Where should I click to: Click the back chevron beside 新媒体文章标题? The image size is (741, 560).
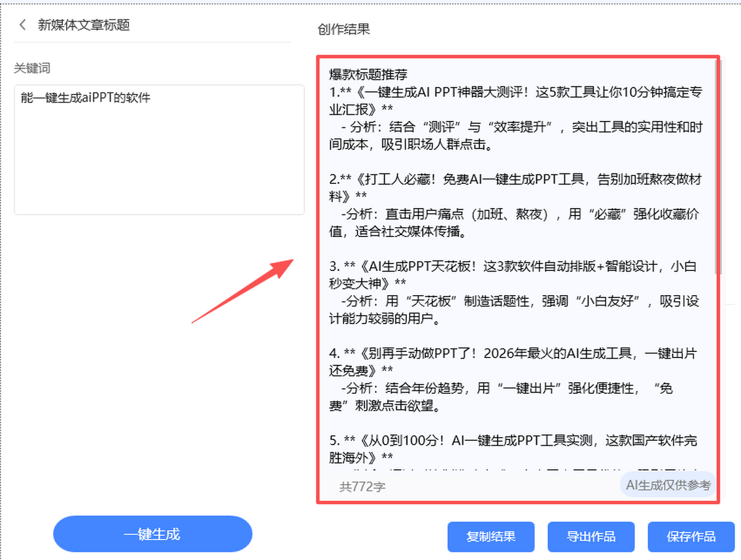pyautogui.click(x=23, y=25)
